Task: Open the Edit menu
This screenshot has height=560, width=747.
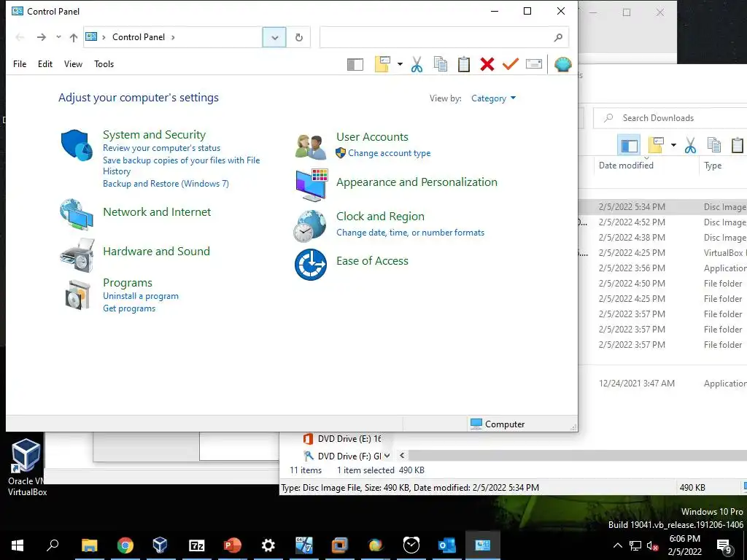Action: (x=45, y=64)
